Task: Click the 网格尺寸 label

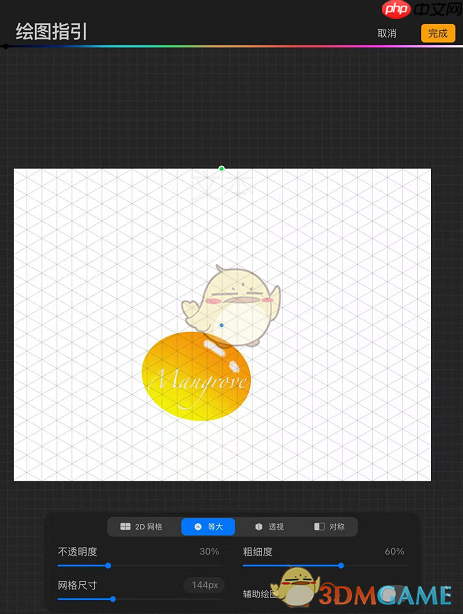Action: pyautogui.click(x=77, y=585)
